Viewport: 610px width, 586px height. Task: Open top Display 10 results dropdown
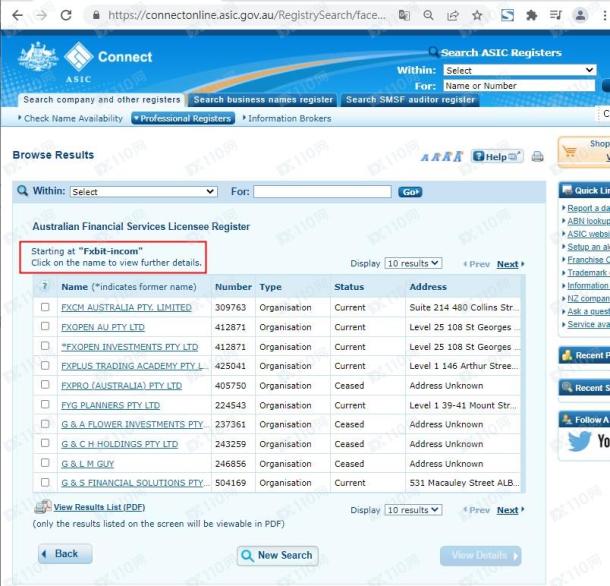413,263
